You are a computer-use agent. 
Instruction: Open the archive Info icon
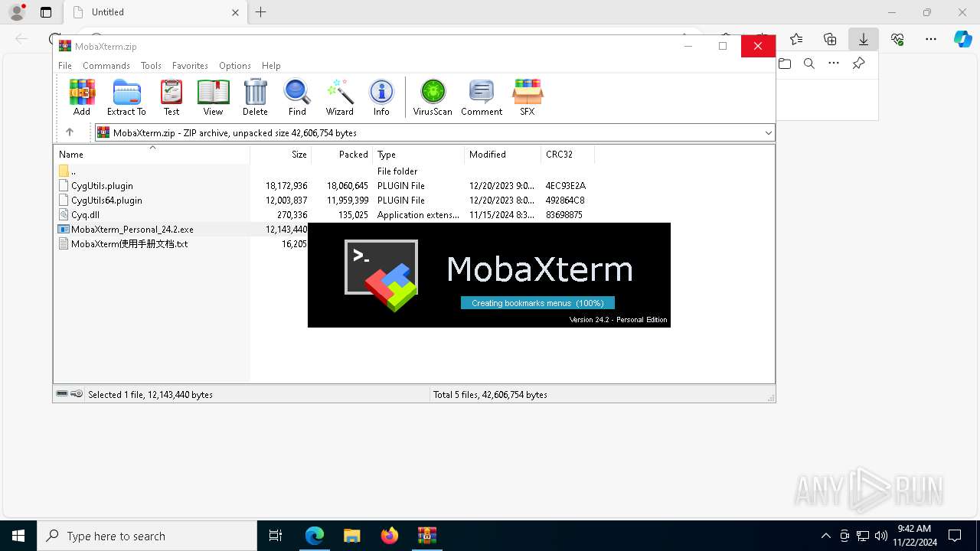pos(381,97)
